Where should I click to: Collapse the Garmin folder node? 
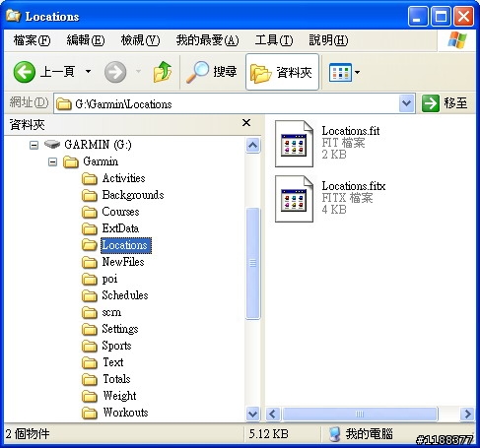pos(52,161)
